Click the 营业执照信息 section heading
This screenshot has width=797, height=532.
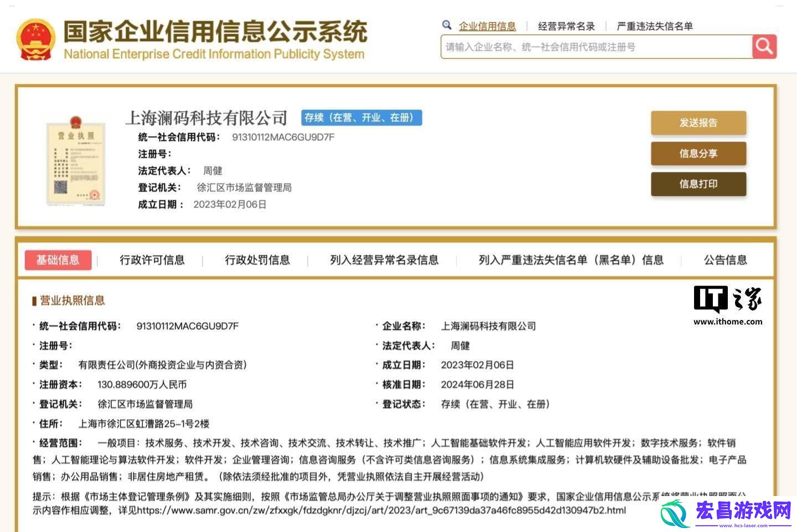[x=72, y=301]
